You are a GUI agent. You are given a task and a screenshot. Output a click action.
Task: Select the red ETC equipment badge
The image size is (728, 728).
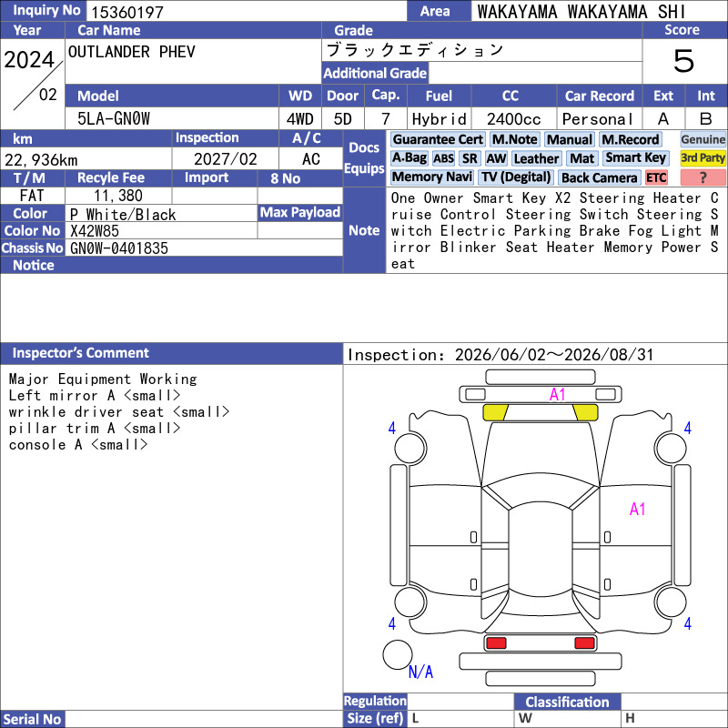click(656, 177)
